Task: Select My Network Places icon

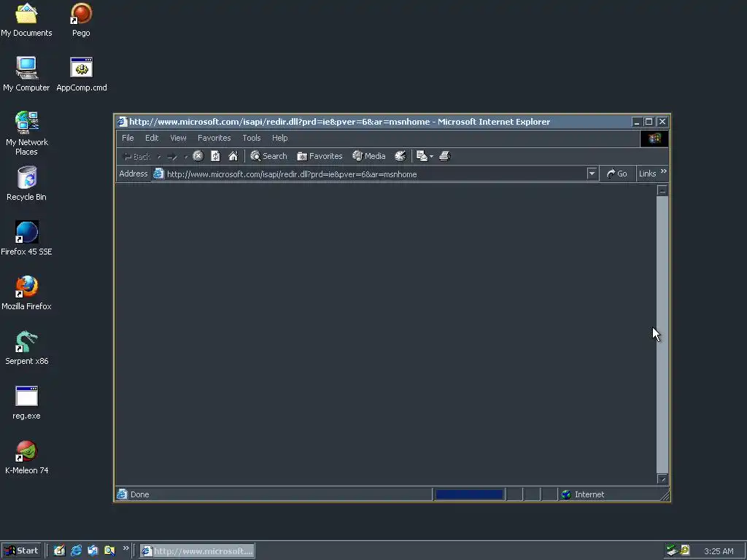Action: click(27, 133)
